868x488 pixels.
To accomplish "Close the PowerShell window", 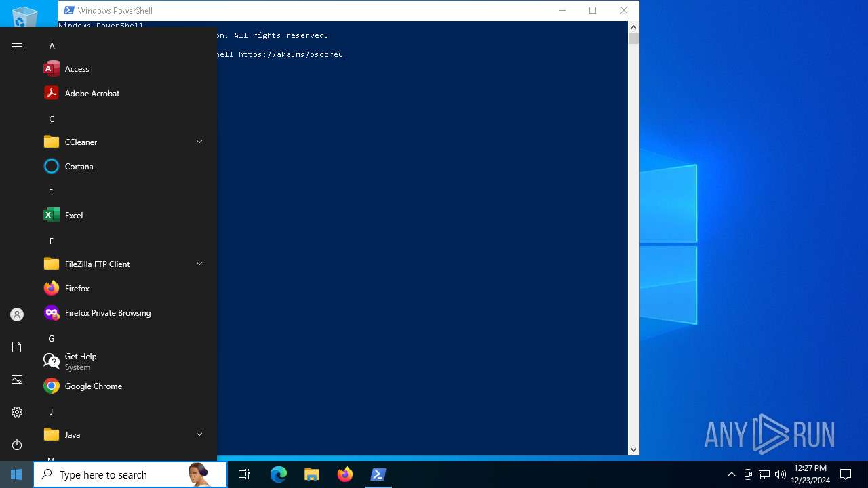I will pos(624,10).
